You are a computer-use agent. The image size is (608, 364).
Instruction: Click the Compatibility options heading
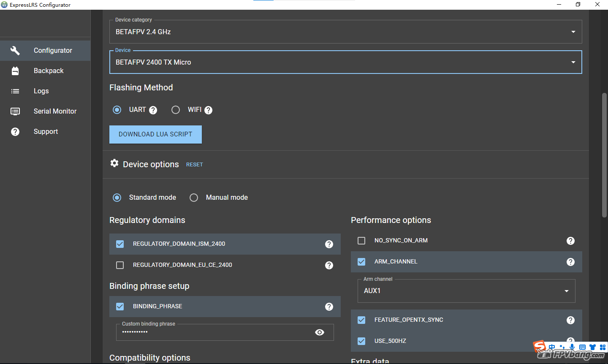(150, 358)
